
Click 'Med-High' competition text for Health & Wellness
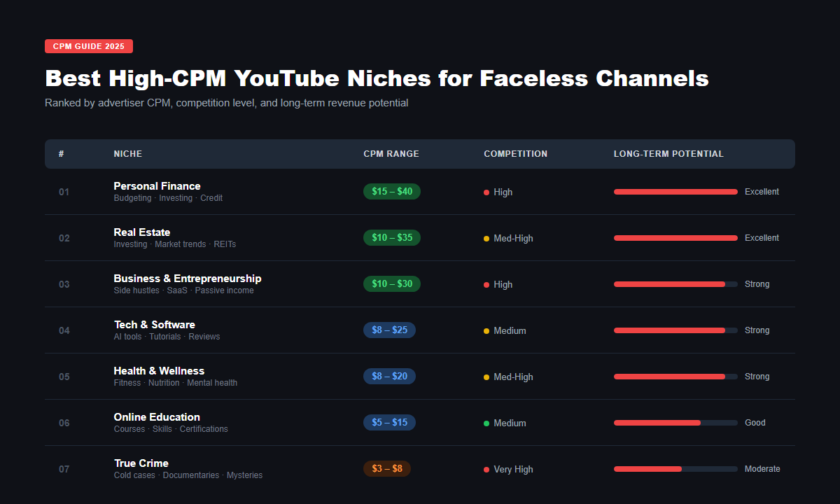point(513,377)
